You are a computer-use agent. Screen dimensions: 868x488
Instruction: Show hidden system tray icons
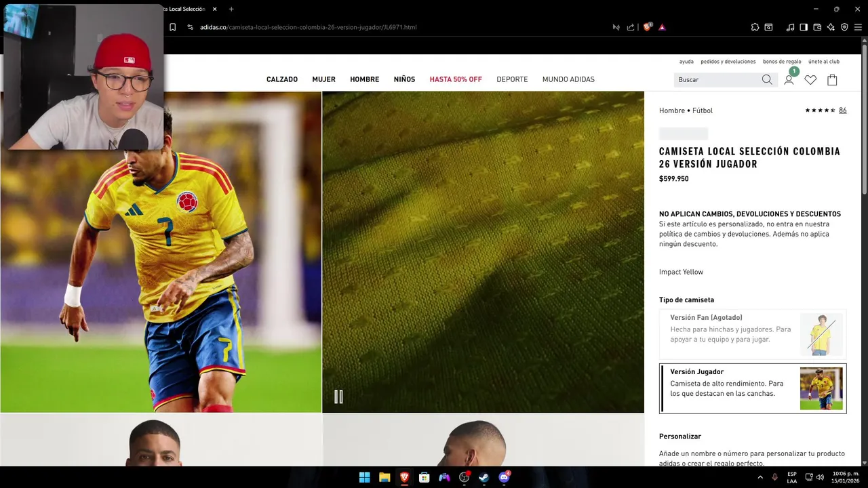click(x=760, y=477)
